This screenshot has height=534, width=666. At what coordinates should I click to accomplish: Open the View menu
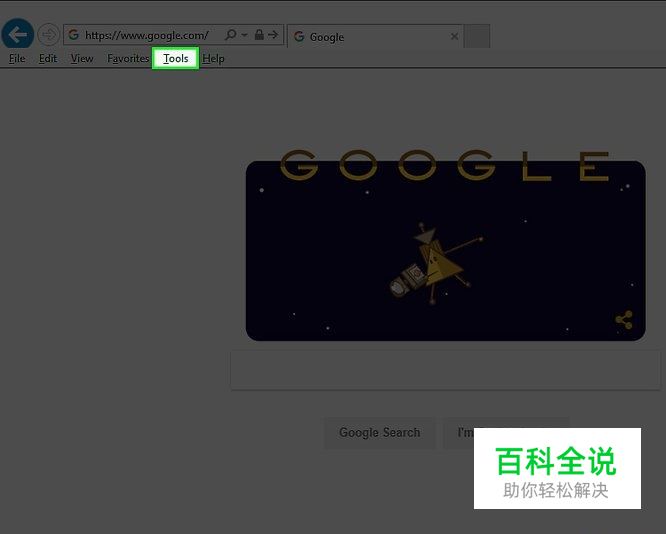pyautogui.click(x=82, y=59)
